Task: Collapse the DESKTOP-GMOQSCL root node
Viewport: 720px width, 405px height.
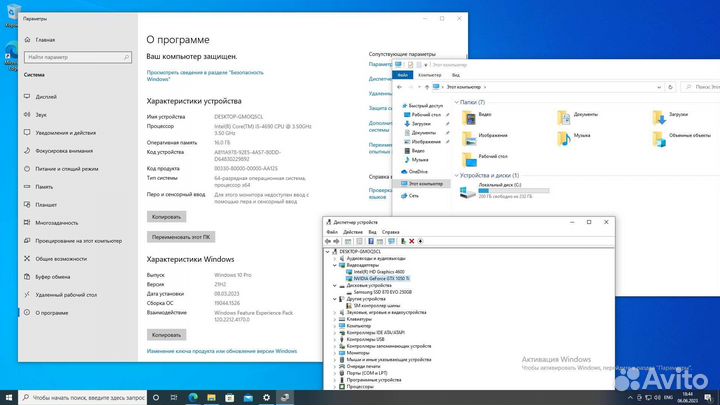Action: click(x=327, y=252)
